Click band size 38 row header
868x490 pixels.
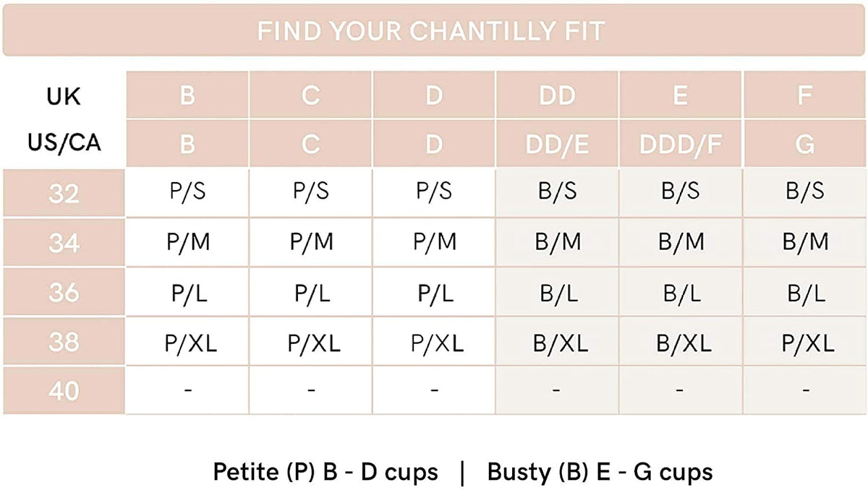[64, 341]
